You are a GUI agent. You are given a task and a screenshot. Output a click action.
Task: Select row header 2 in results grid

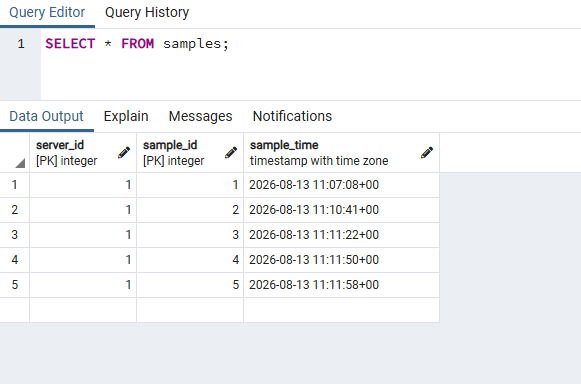tap(14, 210)
